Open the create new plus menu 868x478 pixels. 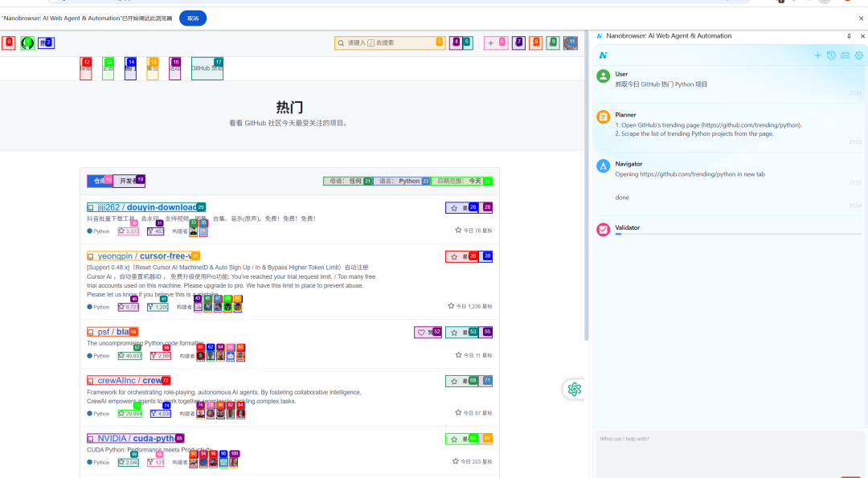point(495,43)
